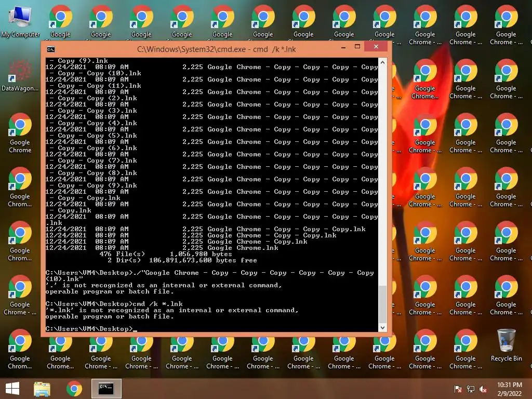Click the muted volume tray icon
Image resolution: width=532 pixels, height=399 pixels.
click(x=483, y=389)
